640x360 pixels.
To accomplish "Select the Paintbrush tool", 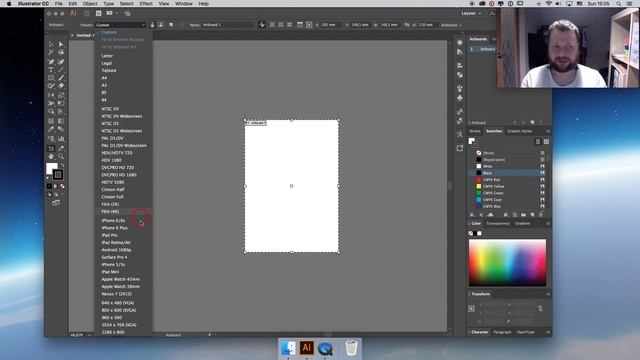I will (61, 78).
